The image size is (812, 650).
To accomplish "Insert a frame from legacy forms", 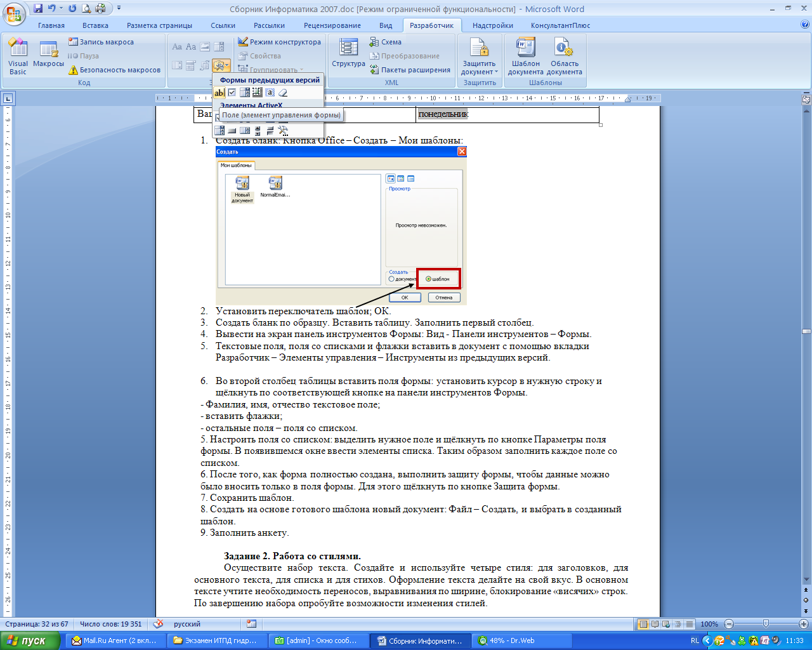I will [x=258, y=93].
